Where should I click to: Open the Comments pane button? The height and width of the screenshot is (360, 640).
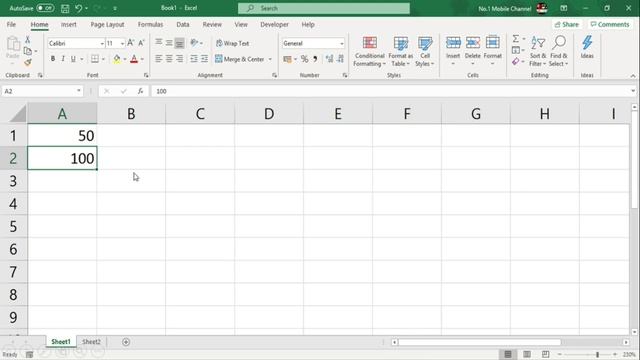click(610, 24)
